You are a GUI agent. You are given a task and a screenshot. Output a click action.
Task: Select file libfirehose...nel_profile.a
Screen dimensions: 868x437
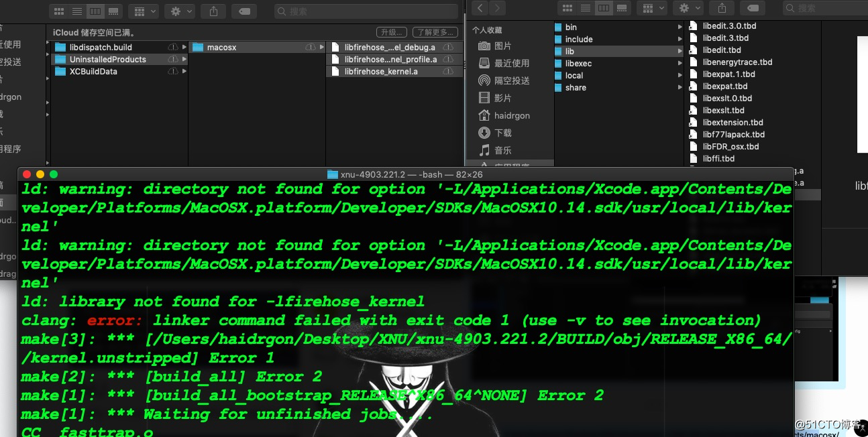[390, 59]
